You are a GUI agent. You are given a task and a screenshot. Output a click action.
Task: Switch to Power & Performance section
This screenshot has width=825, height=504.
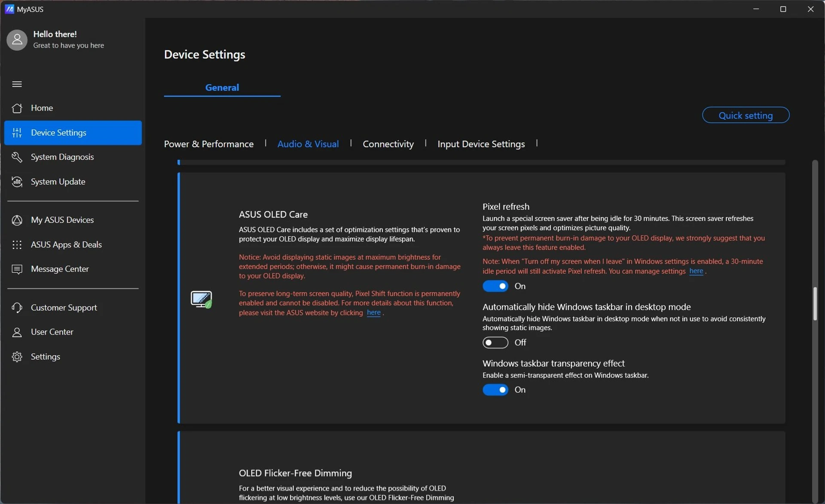209,144
